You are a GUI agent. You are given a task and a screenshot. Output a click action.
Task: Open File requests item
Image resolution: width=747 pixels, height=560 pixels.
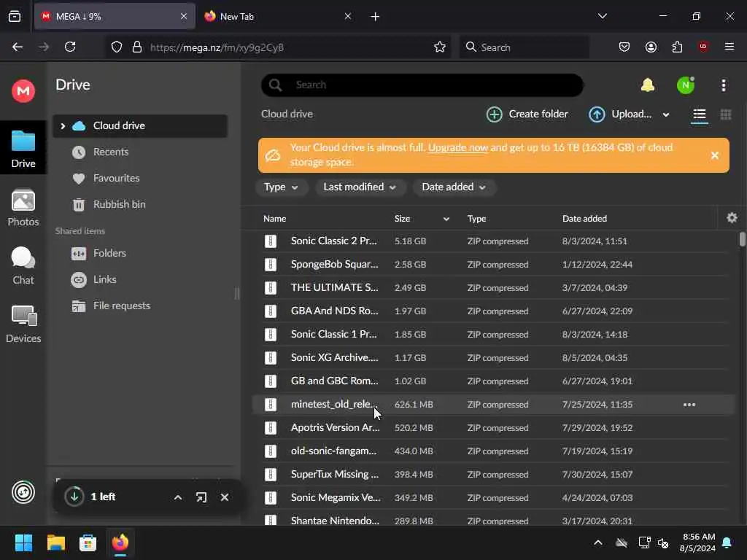pos(122,306)
